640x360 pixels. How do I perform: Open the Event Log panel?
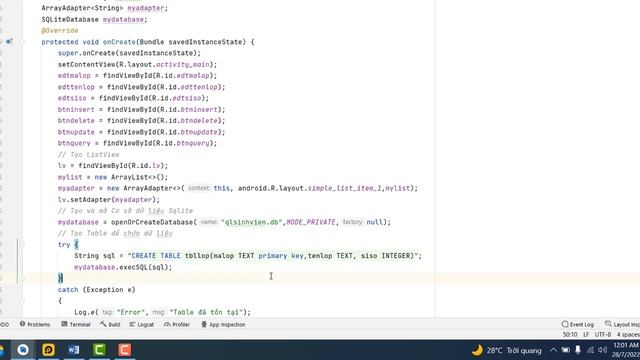578,324
